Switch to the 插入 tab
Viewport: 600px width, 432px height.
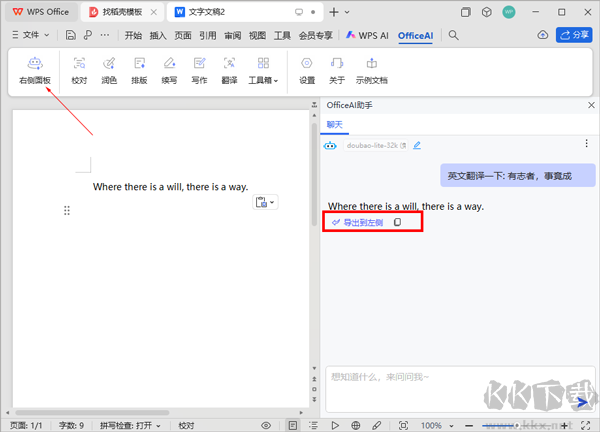coord(158,36)
